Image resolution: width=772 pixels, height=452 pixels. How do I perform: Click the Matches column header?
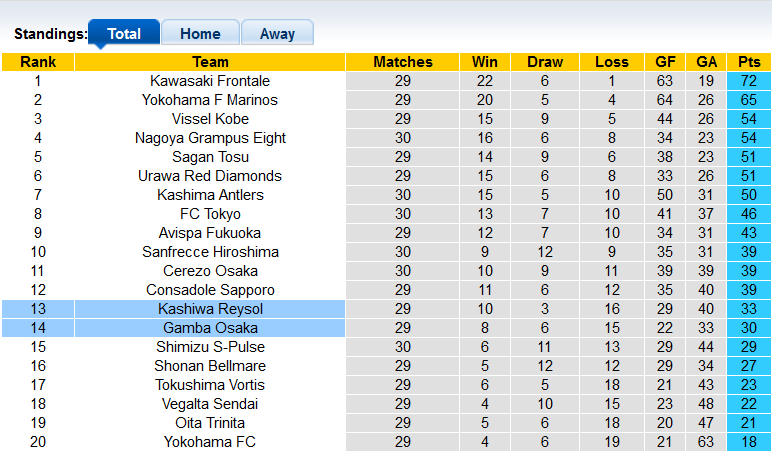click(x=403, y=62)
